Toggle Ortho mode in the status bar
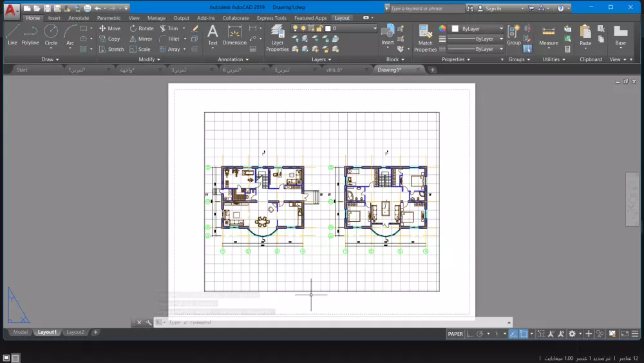 (470, 334)
